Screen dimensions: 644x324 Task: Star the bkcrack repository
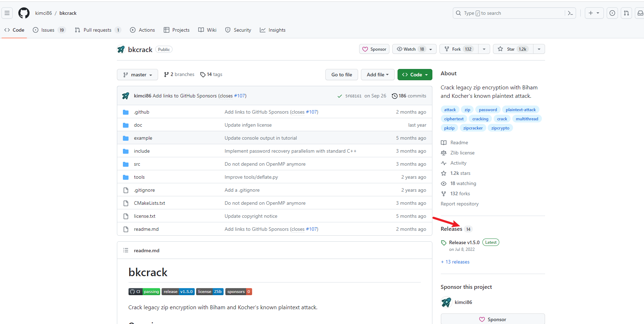pos(513,49)
